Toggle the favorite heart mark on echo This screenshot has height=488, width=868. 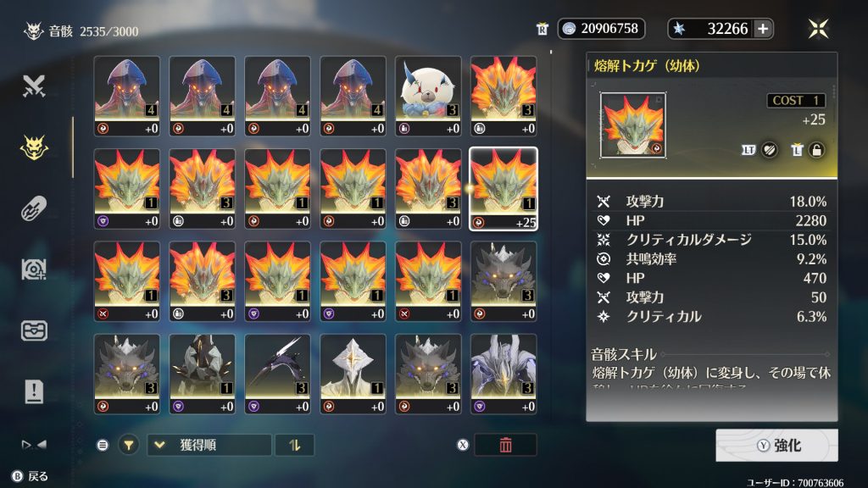point(770,150)
